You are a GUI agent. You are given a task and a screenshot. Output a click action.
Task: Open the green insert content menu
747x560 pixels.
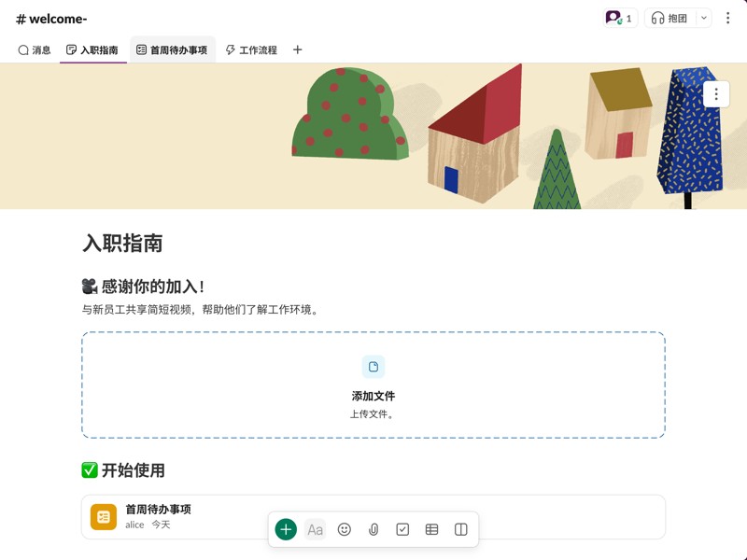pyautogui.click(x=285, y=529)
